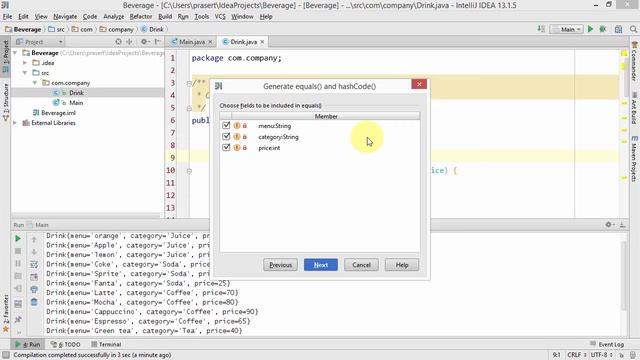Close the Drink.java tab
The height and width of the screenshot is (360, 640).
point(262,42)
